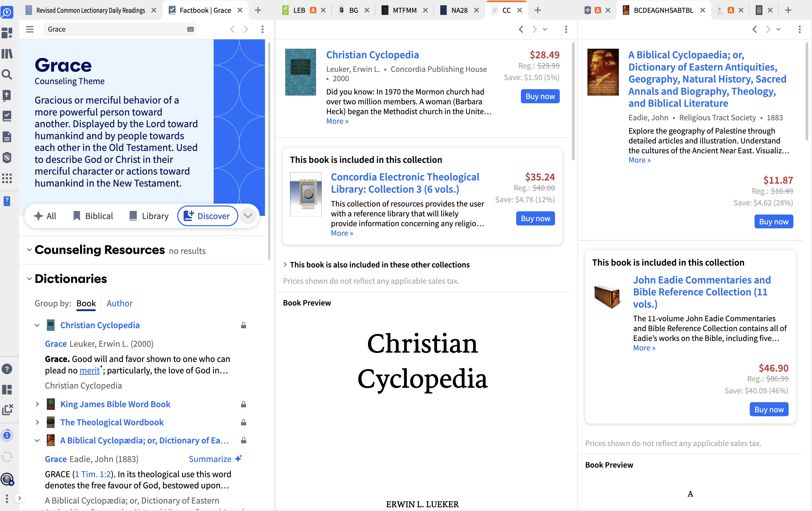The width and height of the screenshot is (812, 511).
Task: Open the BCDEAGNHSABTBL panel three-dot menu
Action: click(x=799, y=29)
